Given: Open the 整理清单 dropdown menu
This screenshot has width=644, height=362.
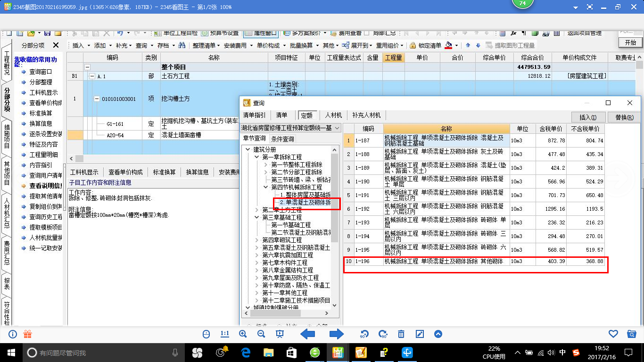Looking at the screenshot, I should coord(206,45).
